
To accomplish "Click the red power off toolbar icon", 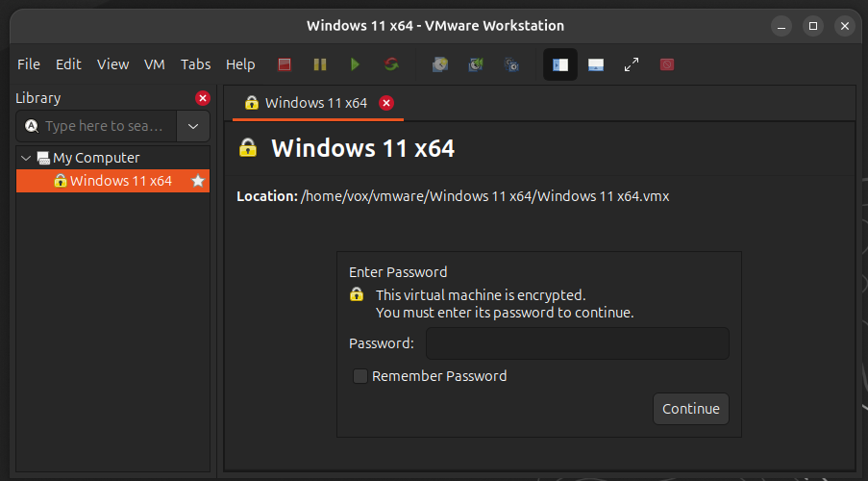I will tap(285, 64).
